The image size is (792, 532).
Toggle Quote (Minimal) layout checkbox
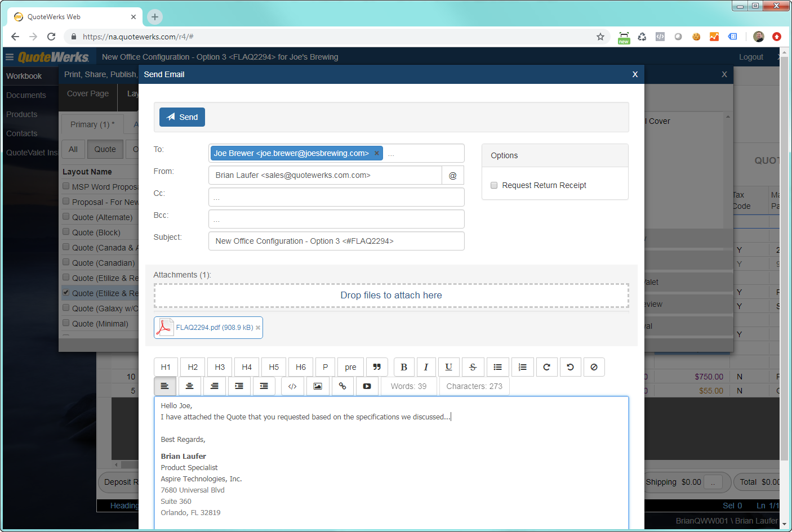66,323
